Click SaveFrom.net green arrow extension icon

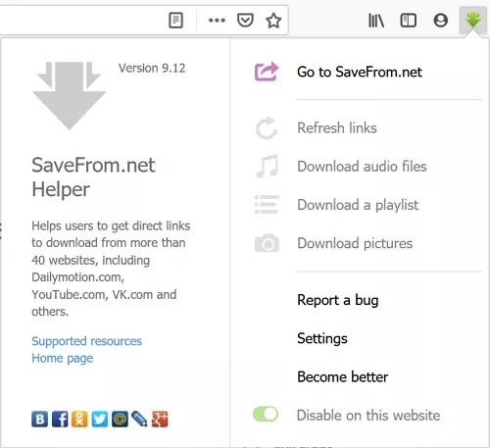click(472, 20)
